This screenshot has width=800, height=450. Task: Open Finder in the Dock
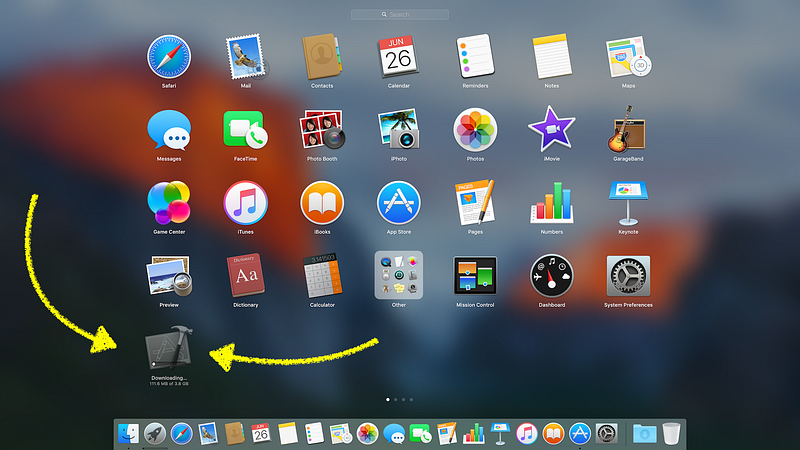pos(128,434)
